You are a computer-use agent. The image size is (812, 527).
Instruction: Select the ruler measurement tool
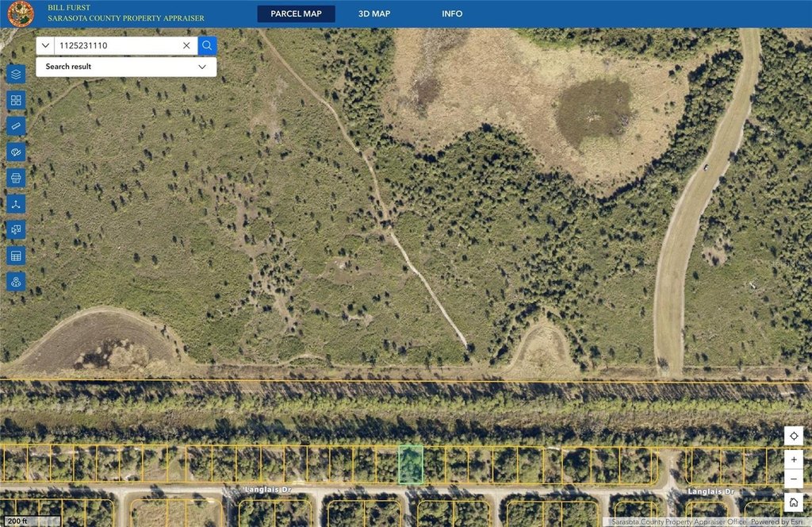tap(16, 126)
